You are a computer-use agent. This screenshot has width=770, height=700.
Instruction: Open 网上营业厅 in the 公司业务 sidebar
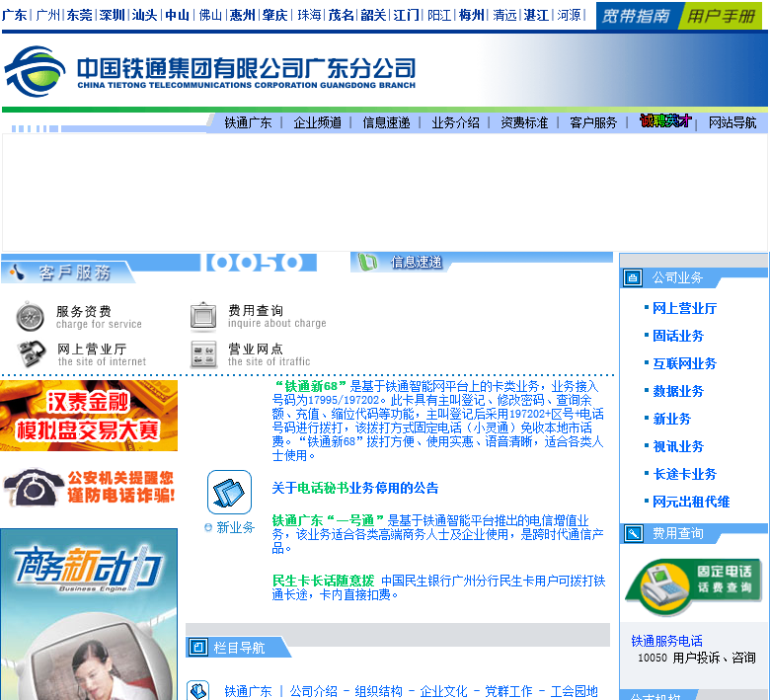tap(684, 308)
